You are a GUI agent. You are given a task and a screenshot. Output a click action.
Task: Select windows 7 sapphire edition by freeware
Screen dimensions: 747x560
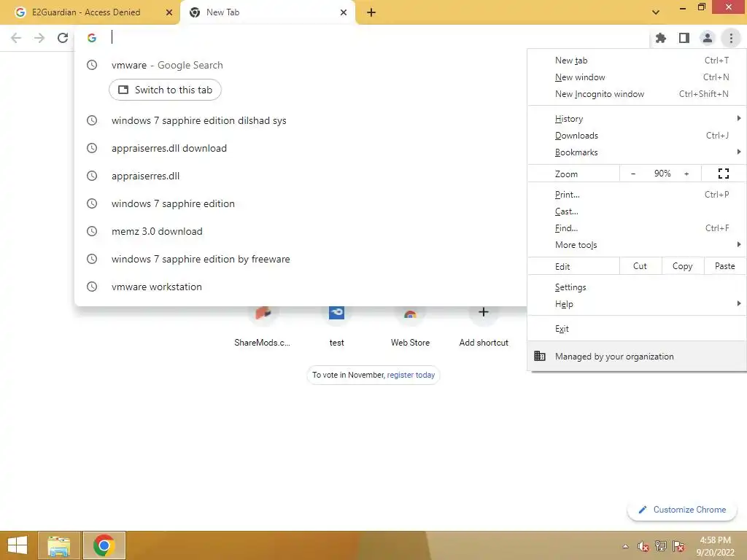[x=300, y=259]
